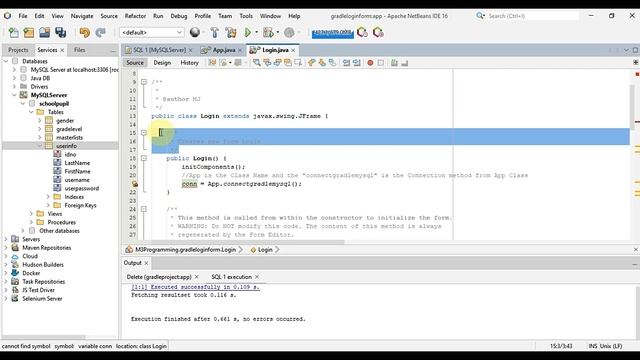
Task: Expand the Views folder node
Action: point(31,214)
